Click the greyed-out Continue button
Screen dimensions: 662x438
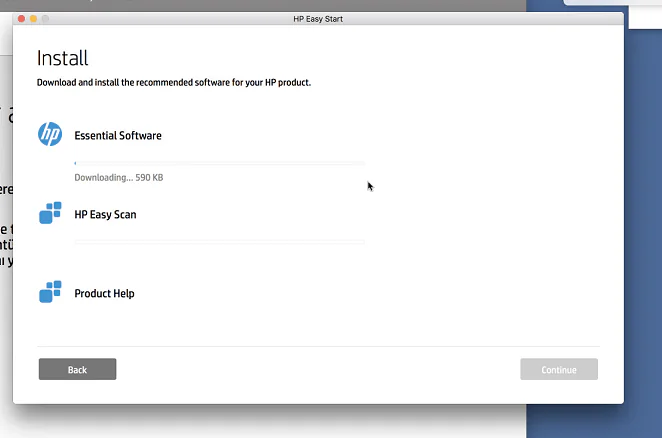click(559, 370)
